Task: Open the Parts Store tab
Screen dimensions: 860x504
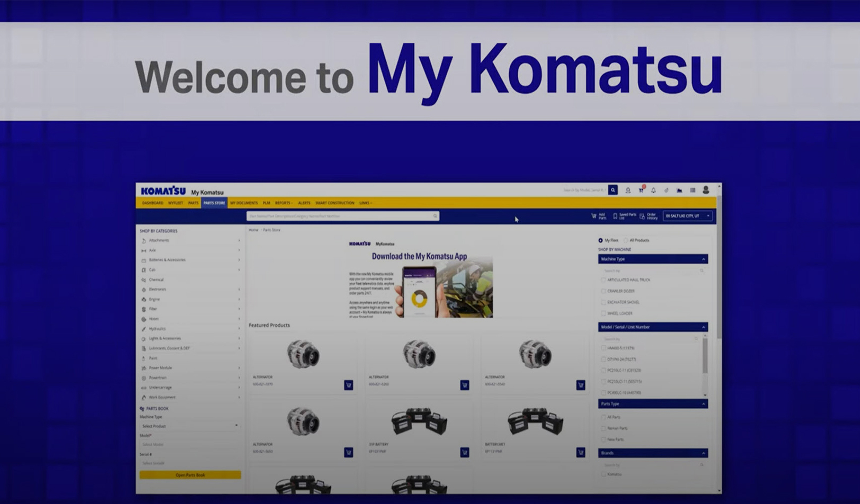Action: coord(214,203)
